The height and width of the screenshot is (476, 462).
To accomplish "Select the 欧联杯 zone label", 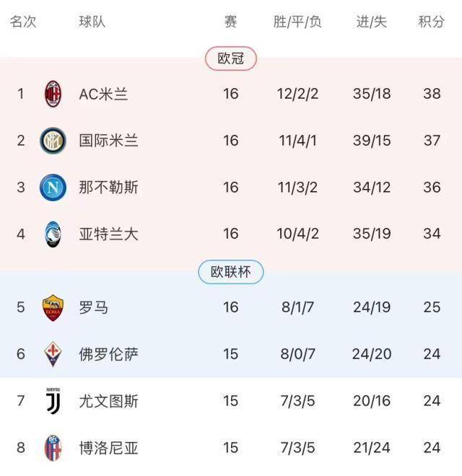I will (231, 272).
